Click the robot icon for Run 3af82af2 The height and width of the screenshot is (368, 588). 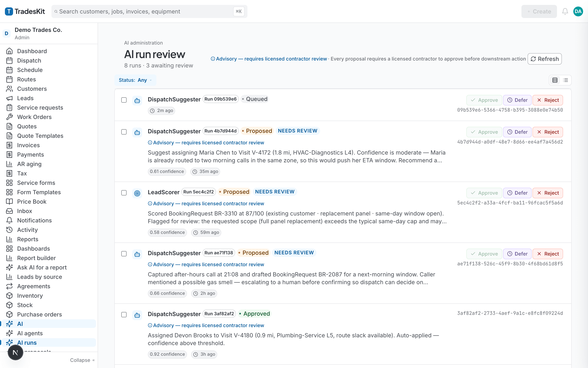click(137, 315)
